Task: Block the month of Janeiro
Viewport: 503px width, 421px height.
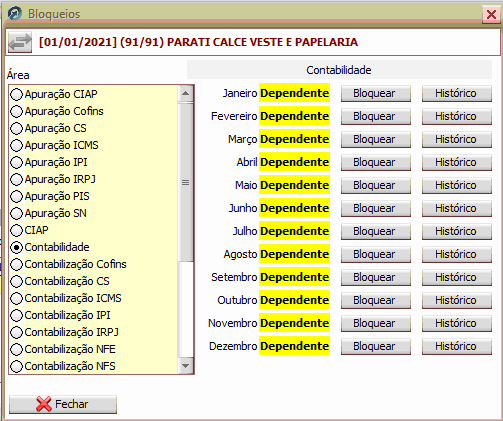Action: (x=376, y=93)
